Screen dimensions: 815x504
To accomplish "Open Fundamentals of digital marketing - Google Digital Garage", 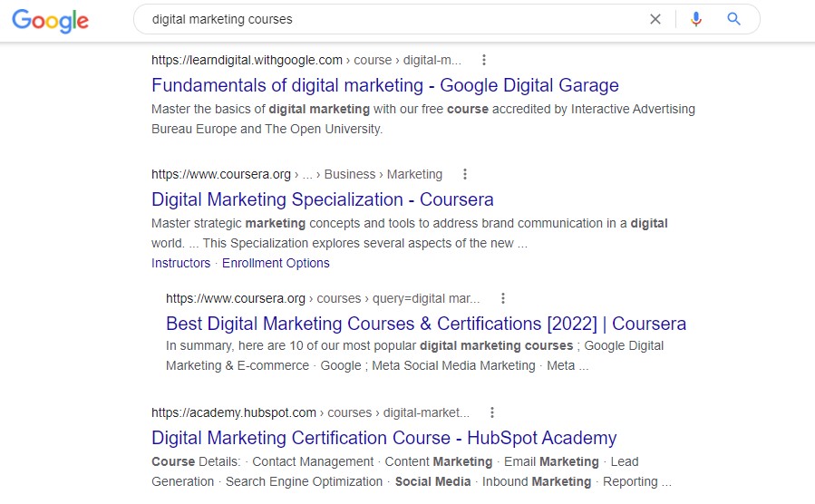I will (x=385, y=85).
